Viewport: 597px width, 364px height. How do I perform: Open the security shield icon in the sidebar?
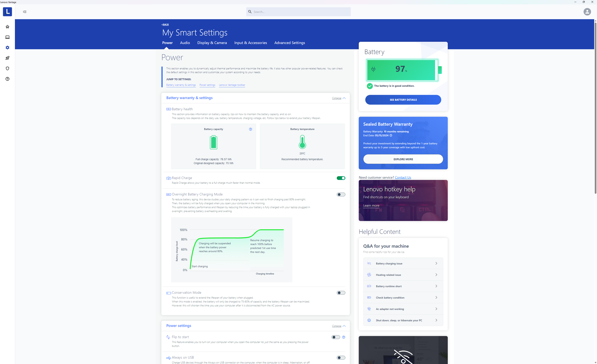[x=7, y=68]
